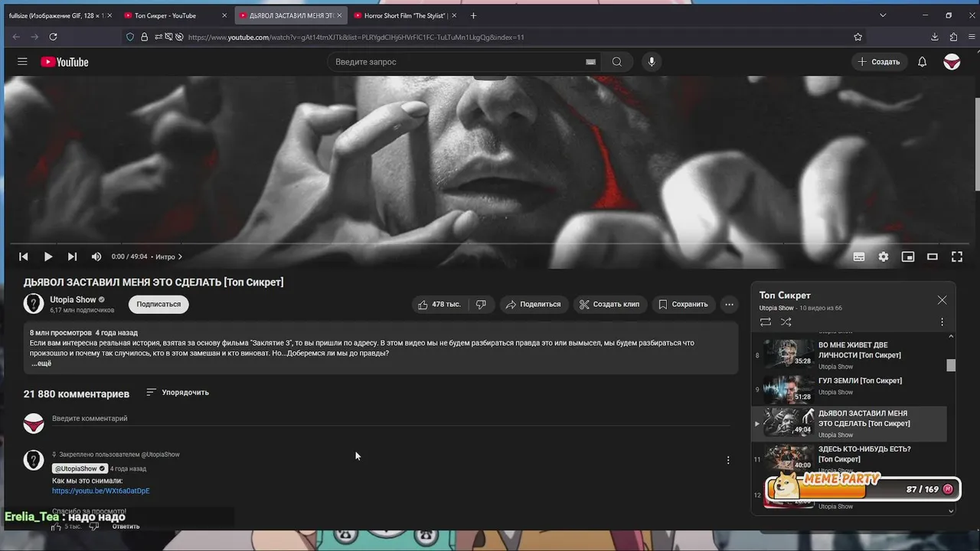This screenshot has width=980, height=551.
Task: Switch player to theater mode
Action: (933, 257)
